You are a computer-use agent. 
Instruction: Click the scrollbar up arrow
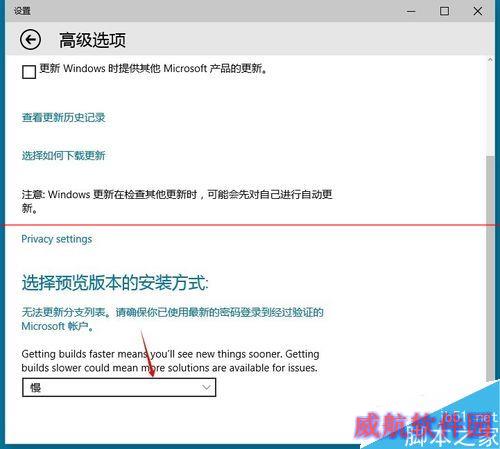click(x=490, y=60)
